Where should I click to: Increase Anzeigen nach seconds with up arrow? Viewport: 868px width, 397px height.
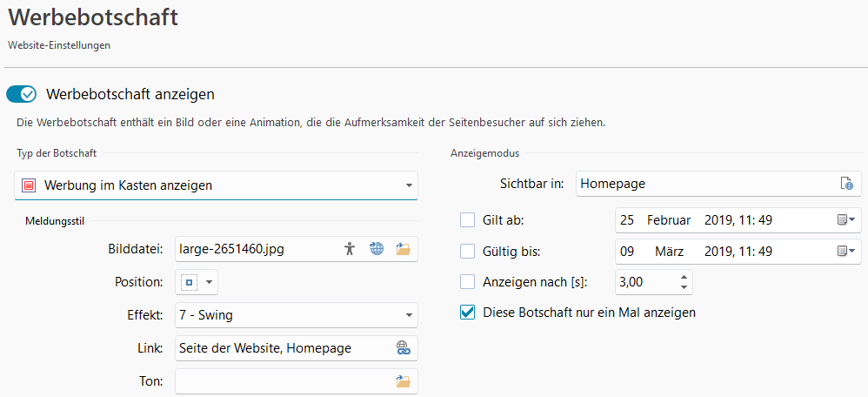(x=684, y=277)
